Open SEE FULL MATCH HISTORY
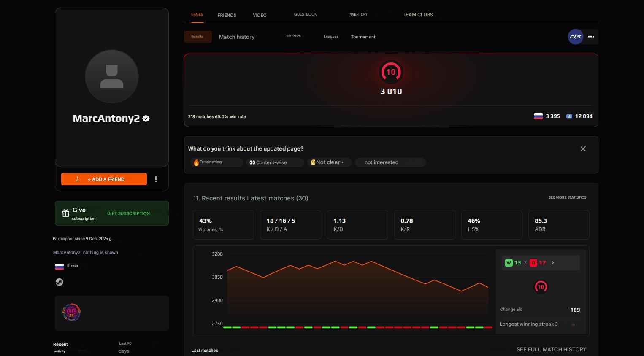This screenshot has width=644, height=356. click(x=551, y=349)
